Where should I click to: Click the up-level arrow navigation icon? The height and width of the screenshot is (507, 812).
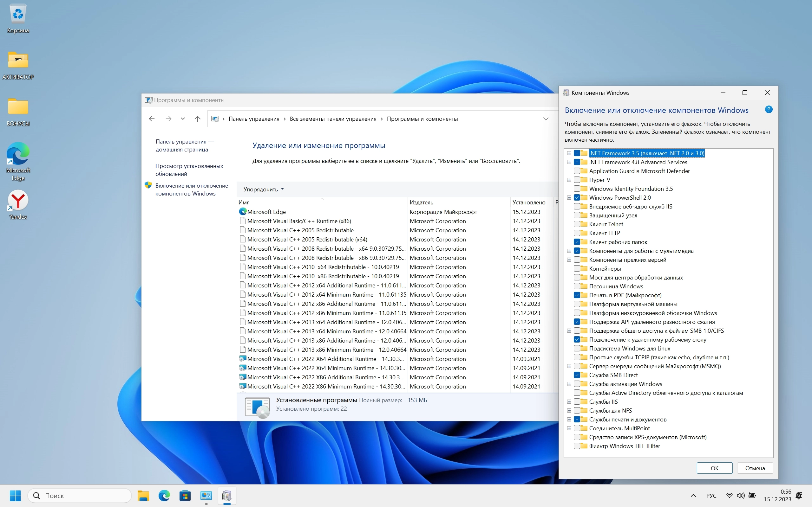[x=197, y=119]
